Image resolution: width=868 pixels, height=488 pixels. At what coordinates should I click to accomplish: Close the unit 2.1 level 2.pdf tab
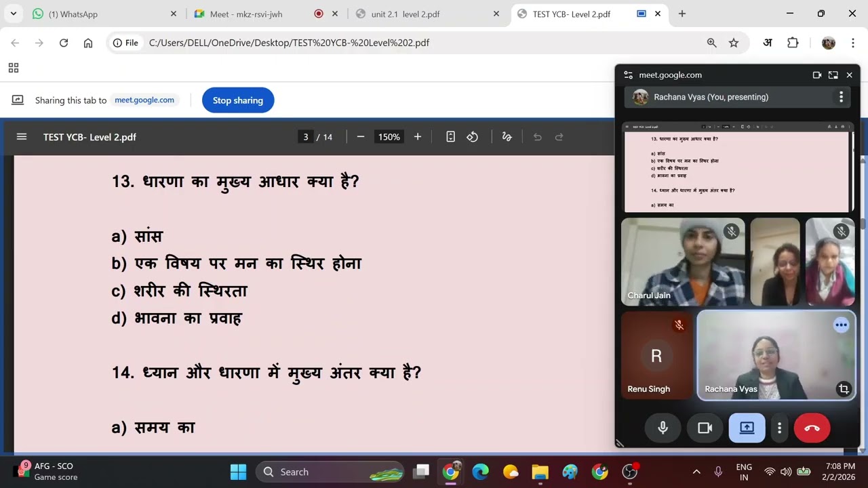(496, 14)
